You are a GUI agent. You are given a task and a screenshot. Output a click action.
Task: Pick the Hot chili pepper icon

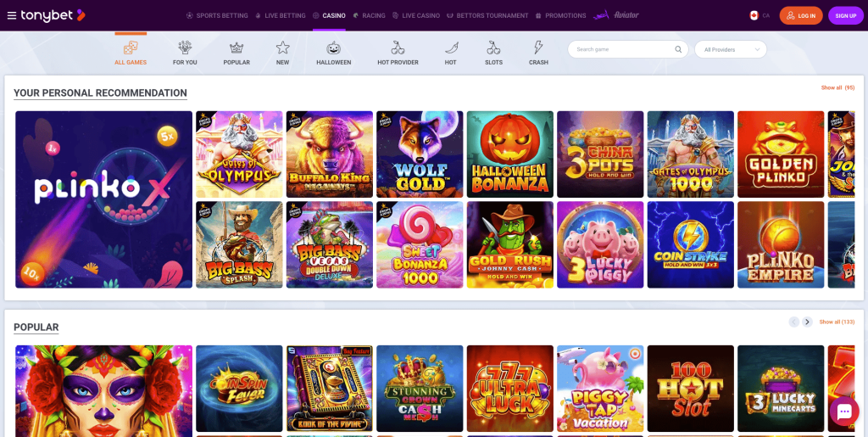coord(451,48)
